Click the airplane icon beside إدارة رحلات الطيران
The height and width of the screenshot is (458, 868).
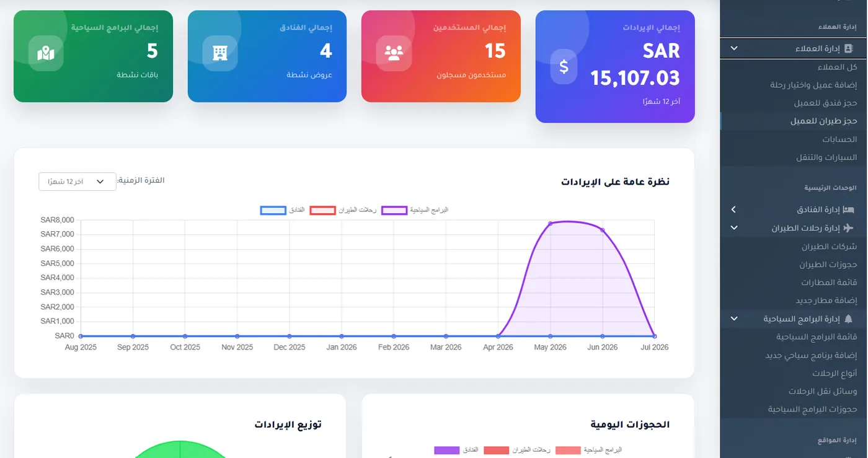pyautogui.click(x=849, y=228)
